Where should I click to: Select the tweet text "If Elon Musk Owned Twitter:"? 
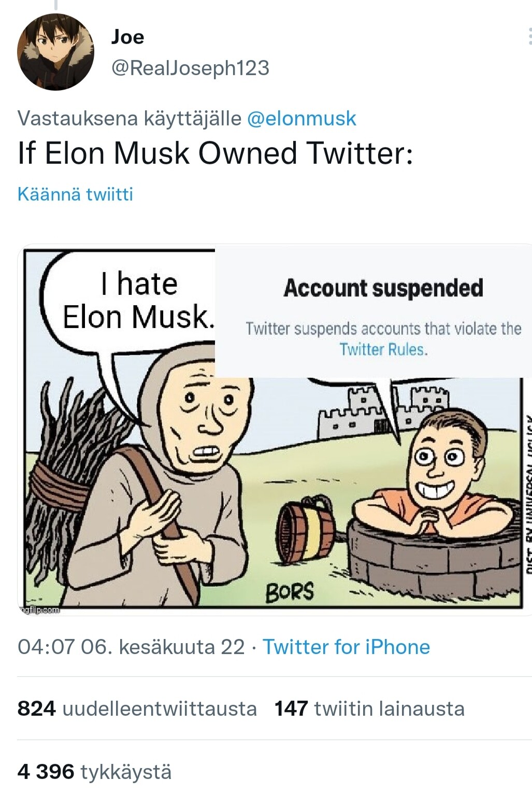tap(215, 153)
